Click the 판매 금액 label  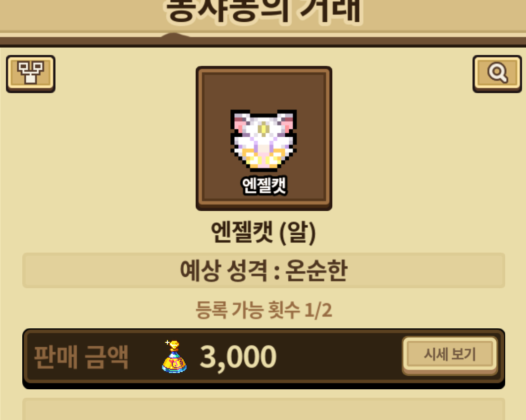(x=81, y=357)
